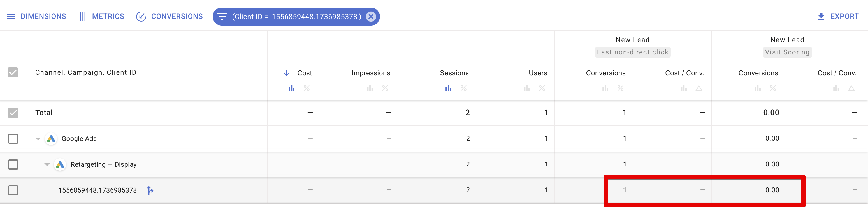This screenshot has height=215, width=868.
Task: Sort by Cost using the arrow
Action: point(287,73)
